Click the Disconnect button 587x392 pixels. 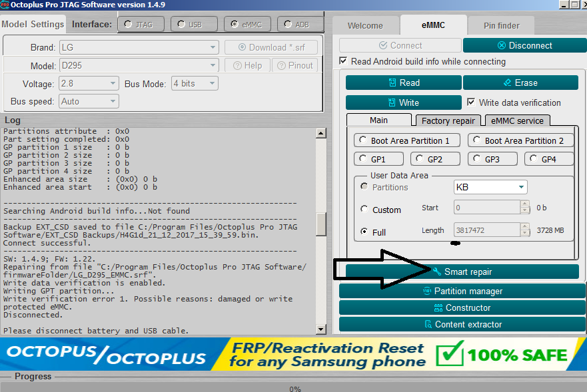(525, 45)
